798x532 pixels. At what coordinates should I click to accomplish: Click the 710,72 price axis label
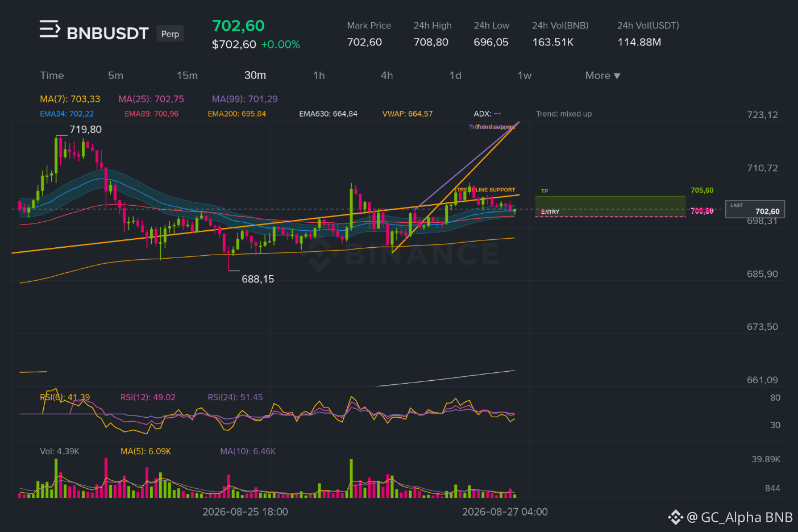click(x=762, y=168)
